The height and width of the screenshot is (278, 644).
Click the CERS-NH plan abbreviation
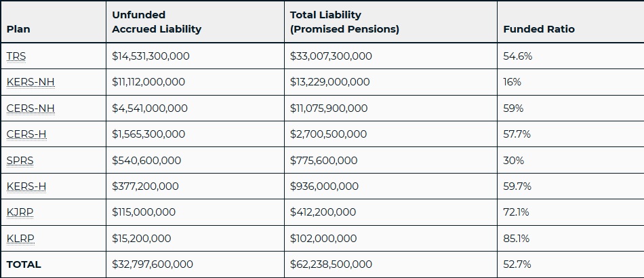tap(31, 108)
